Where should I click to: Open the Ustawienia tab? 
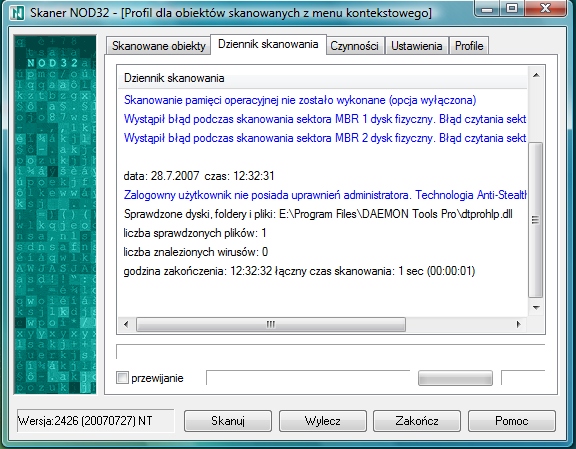click(417, 46)
